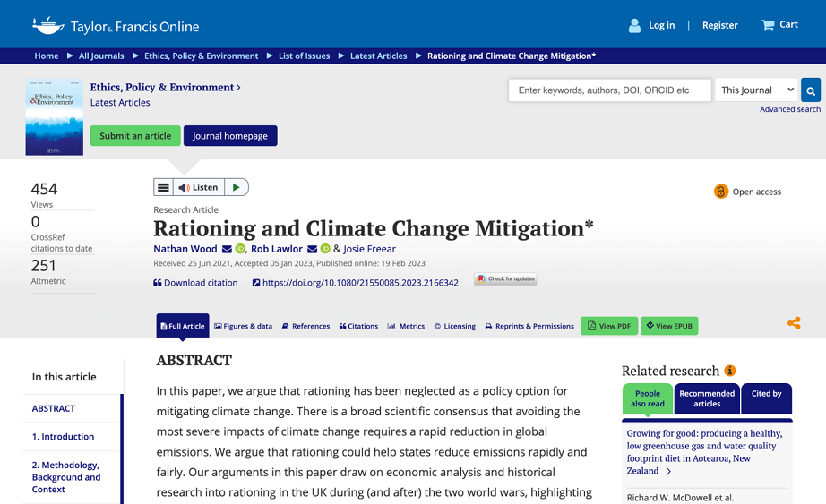Image resolution: width=826 pixels, height=504 pixels.
Task: Select the Recommended articles tab
Action: tap(707, 398)
